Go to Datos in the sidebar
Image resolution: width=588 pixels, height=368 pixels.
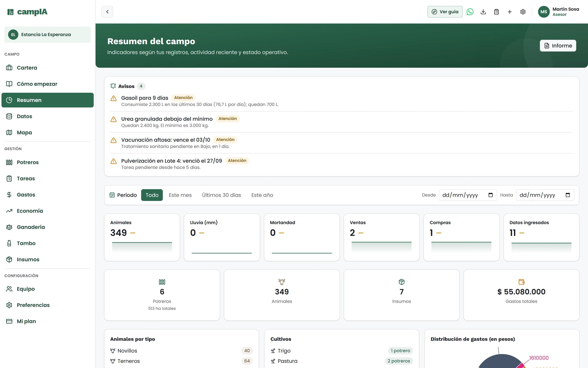pyautogui.click(x=48, y=116)
